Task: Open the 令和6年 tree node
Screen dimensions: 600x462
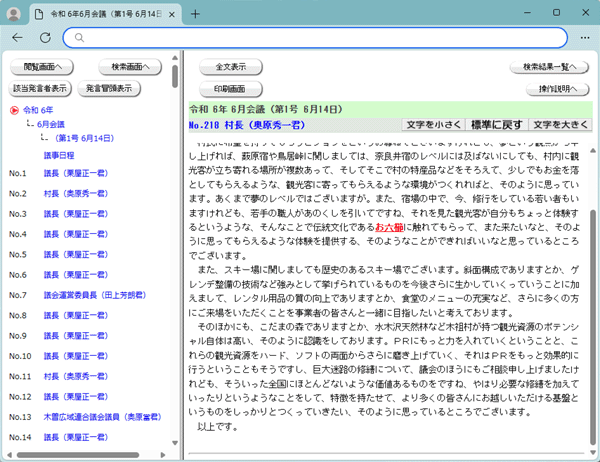Action: tap(38, 110)
